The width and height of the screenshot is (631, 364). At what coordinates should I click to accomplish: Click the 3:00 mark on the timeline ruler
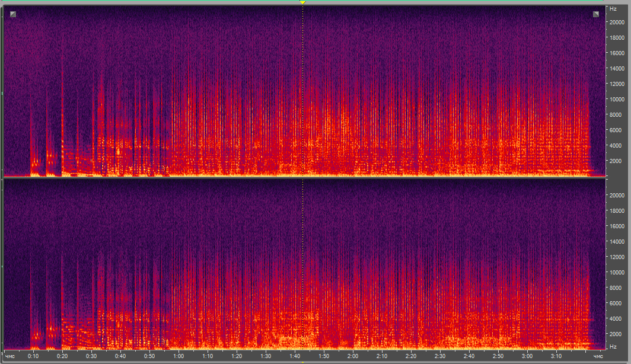527,356
